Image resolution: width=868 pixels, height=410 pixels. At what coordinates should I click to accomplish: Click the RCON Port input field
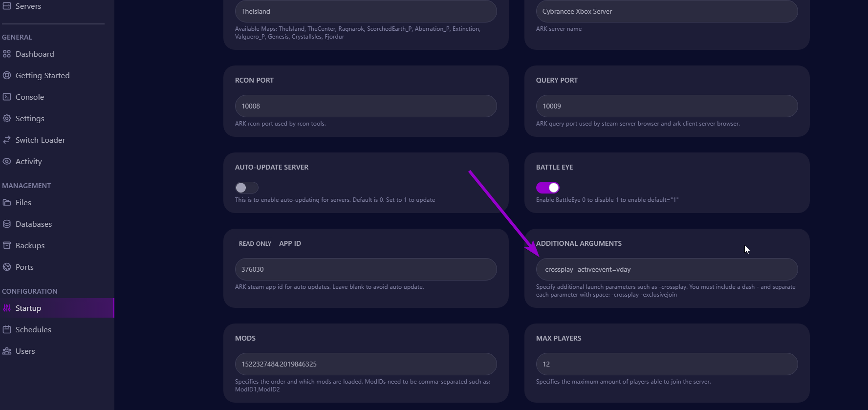pos(366,106)
